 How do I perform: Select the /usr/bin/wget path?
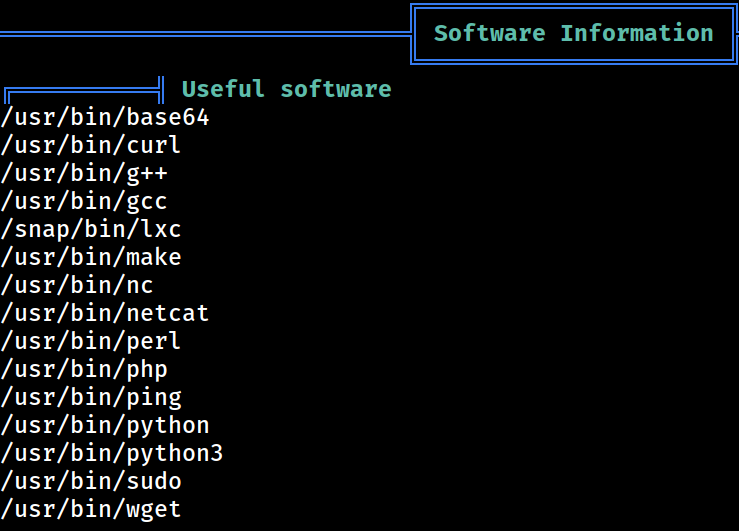click(91, 509)
